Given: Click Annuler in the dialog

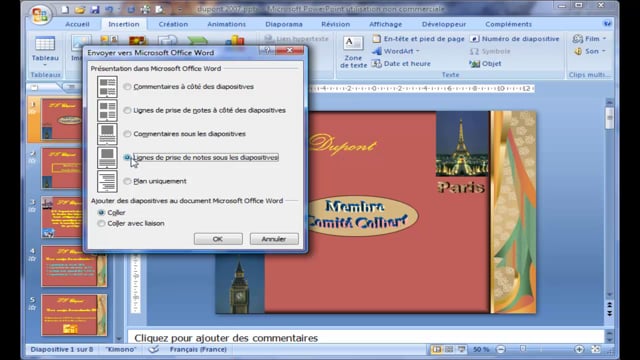Looking at the screenshot, I should [x=274, y=239].
